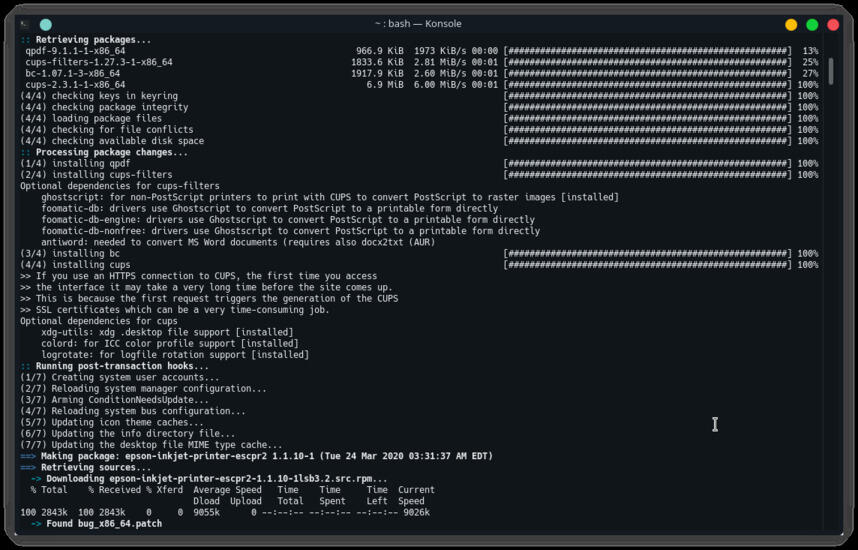Click '(2/7) Reloading system manager configuration' line
The width and height of the screenshot is (858, 550).
(x=144, y=389)
